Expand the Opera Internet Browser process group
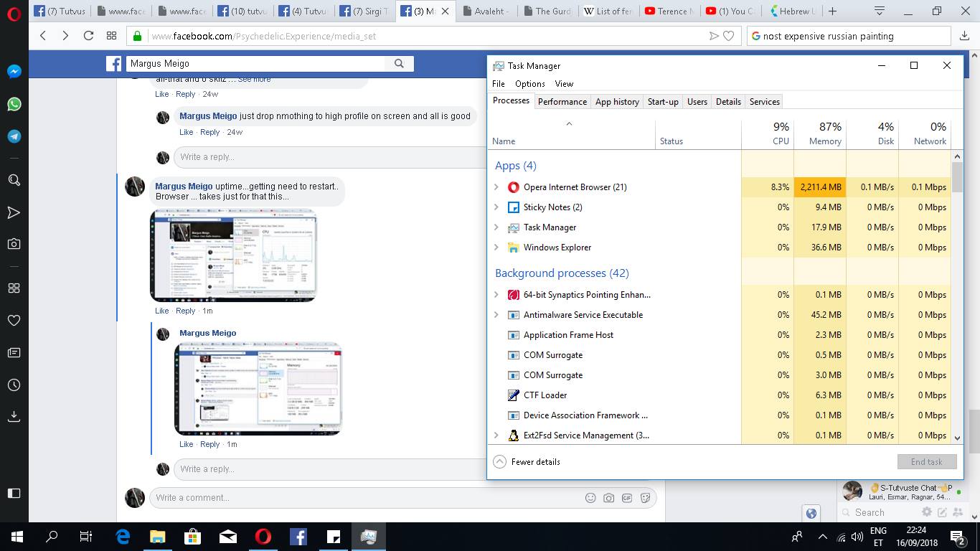 coord(496,187)
